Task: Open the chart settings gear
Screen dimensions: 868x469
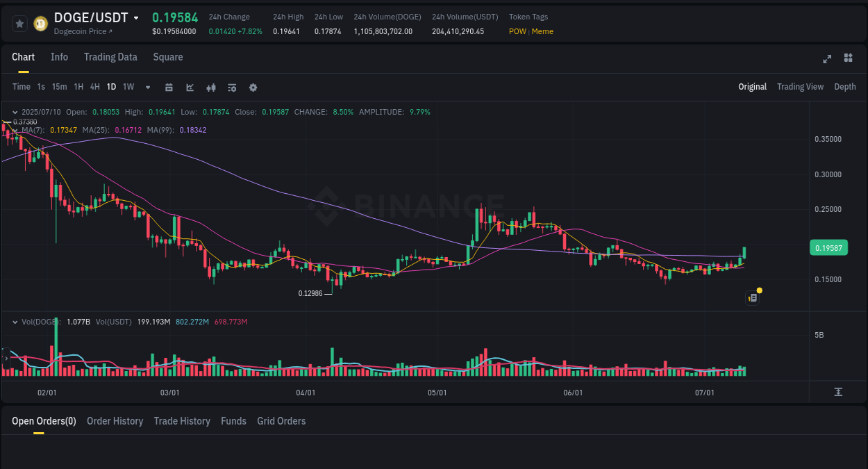Action: click(253, 87)
